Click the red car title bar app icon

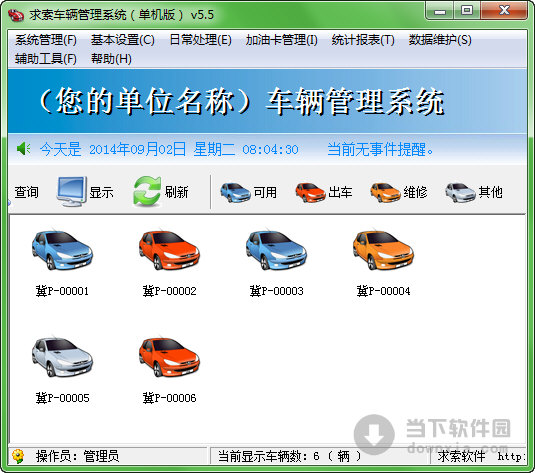coord(16,15)
